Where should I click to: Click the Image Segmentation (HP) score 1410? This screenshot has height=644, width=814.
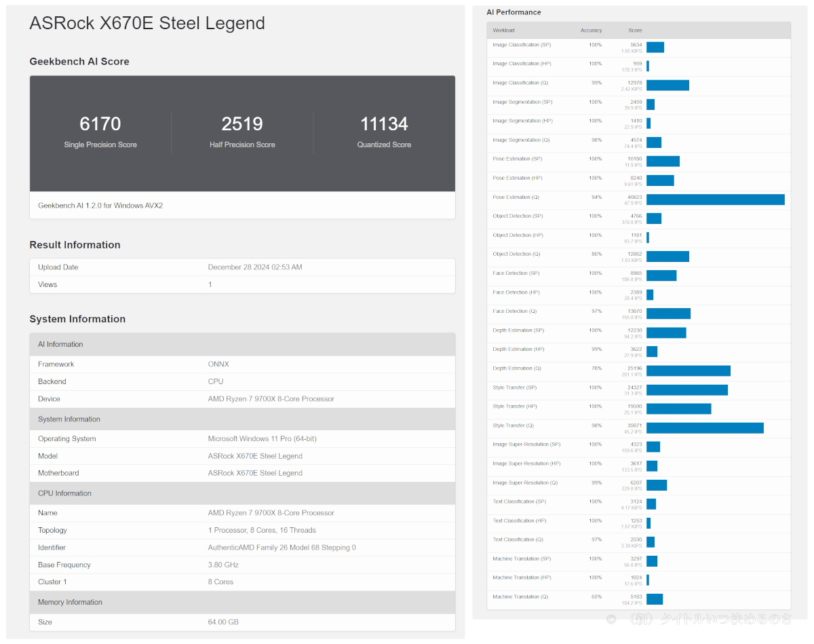(636, 121)
